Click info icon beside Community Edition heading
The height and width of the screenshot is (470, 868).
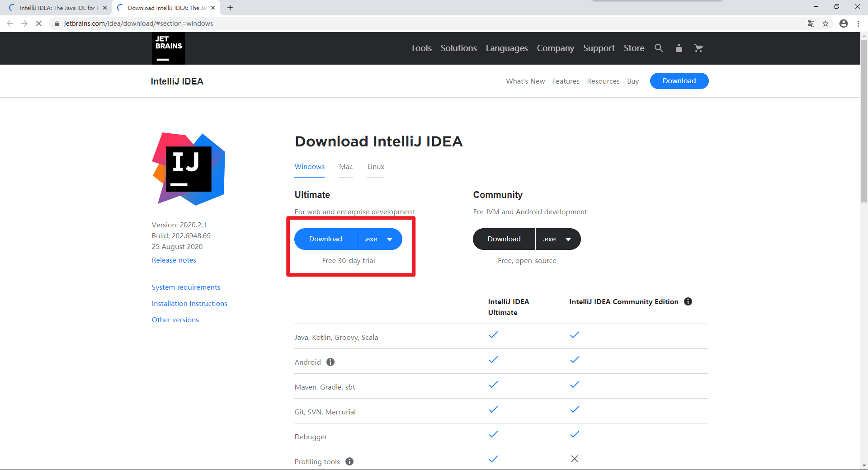tap(688, 301)
